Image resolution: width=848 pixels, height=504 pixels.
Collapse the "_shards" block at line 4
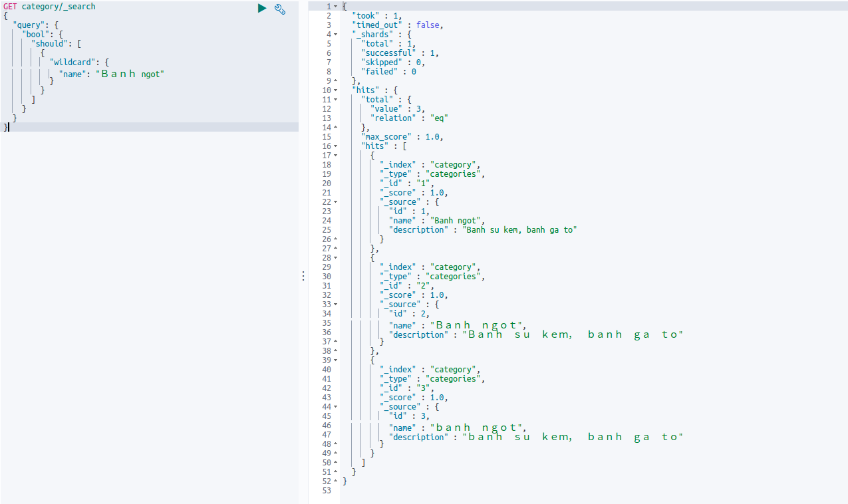click(336, 35)
